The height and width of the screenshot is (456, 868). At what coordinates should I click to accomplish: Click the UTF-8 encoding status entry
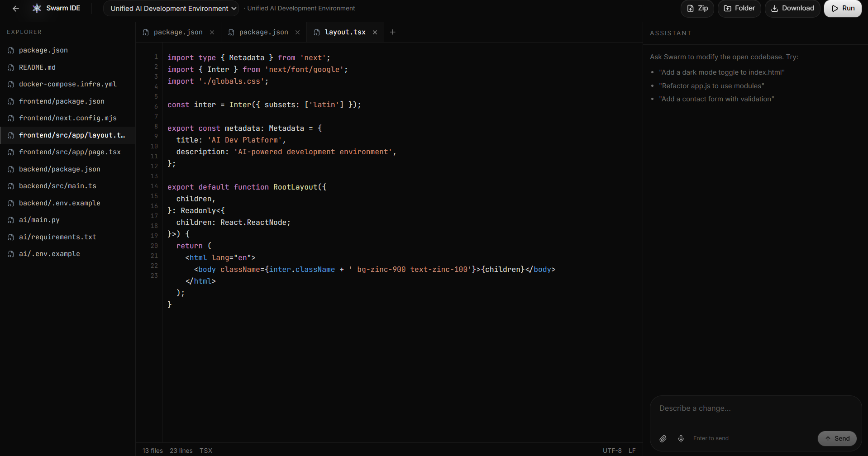click(x=612, y=451)
